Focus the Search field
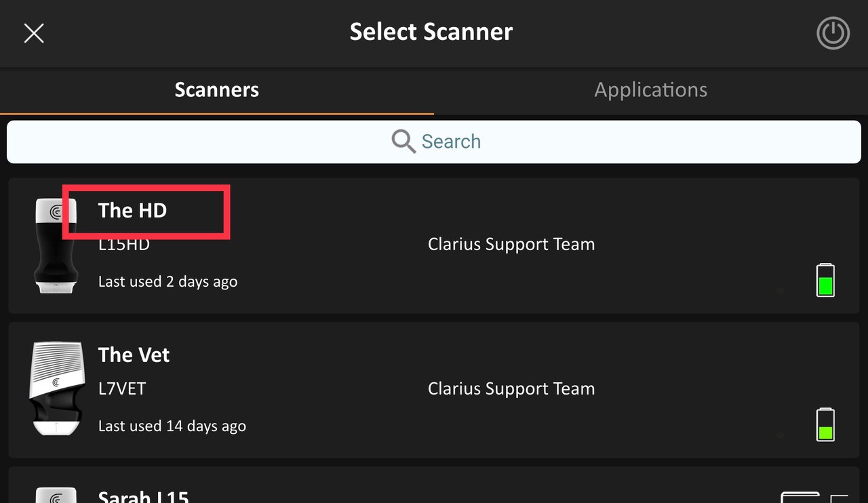This screenshot has width=868, height=503. click(x=434, y=142)
